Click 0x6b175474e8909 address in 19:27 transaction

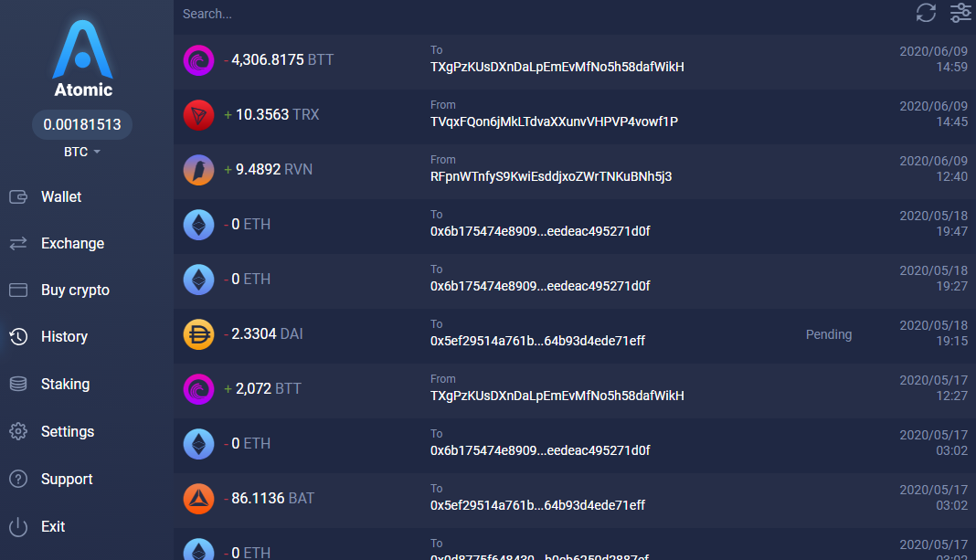[540, 286]
